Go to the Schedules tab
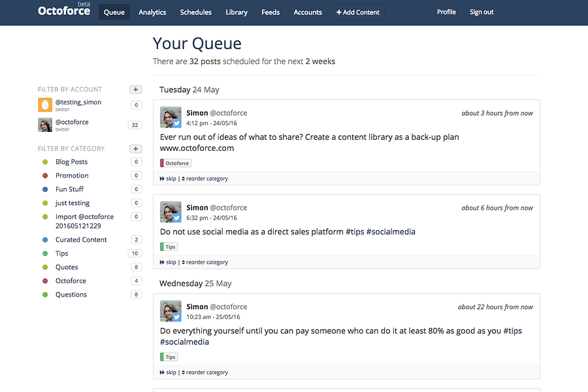This screenshot has height=392, width=588. coord(196,12)
